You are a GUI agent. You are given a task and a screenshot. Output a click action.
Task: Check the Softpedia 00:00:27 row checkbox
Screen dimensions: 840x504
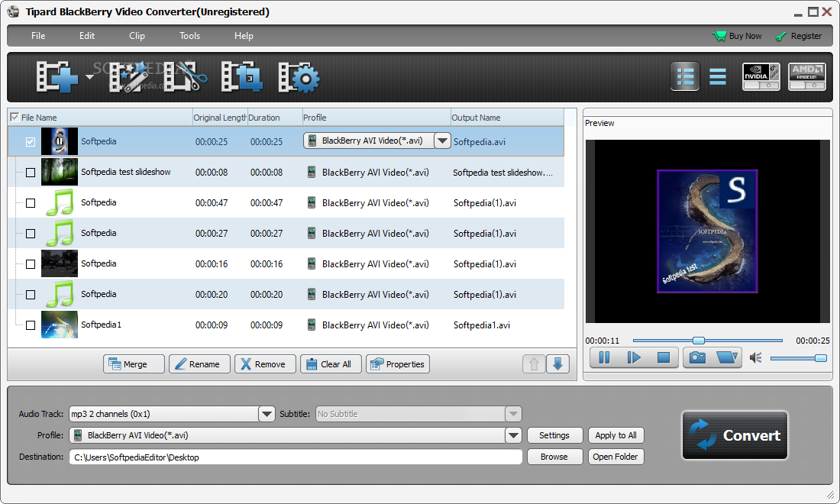tap(31, 234)
